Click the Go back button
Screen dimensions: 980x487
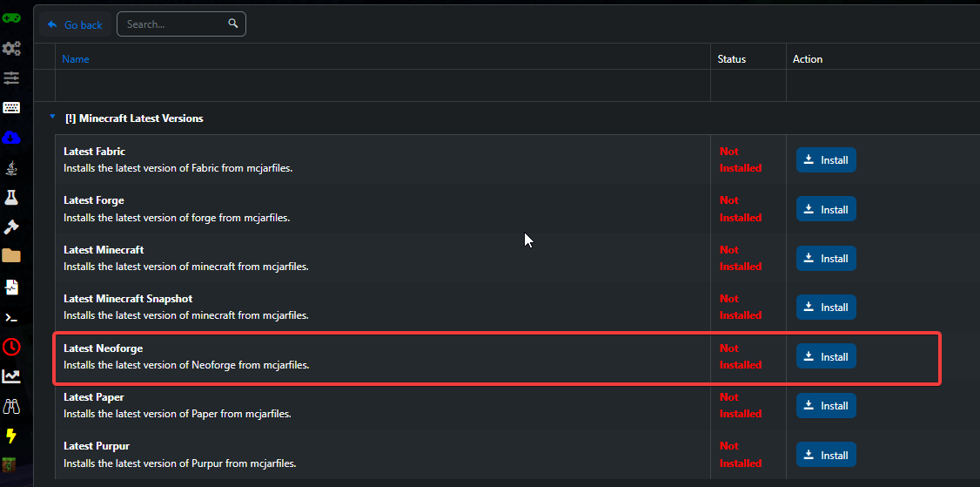75,25
